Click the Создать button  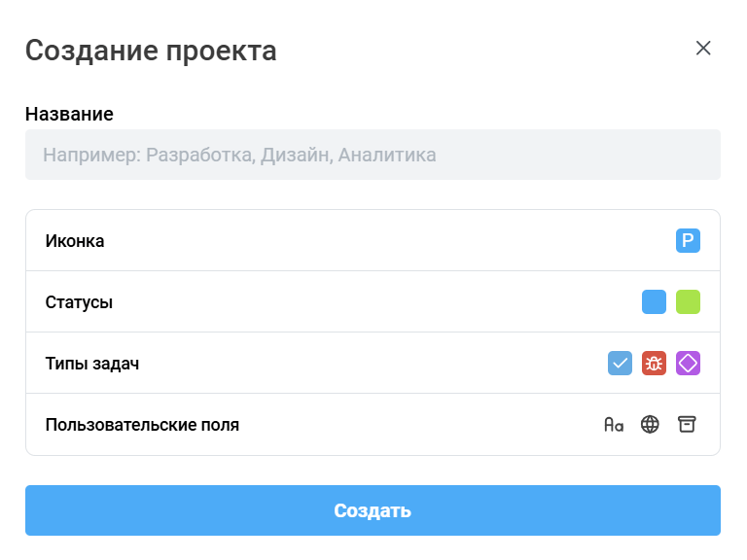tap(373, 510)
